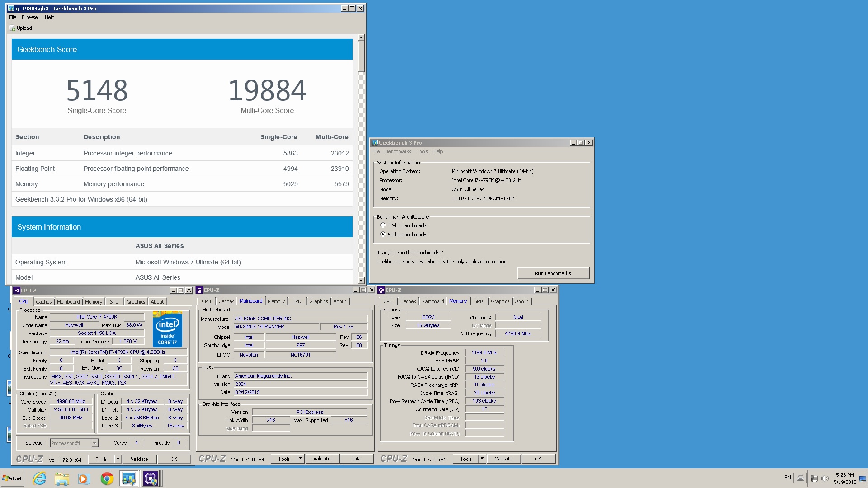
Task: Click the keyboard tray icon
Action: (801, 478)
